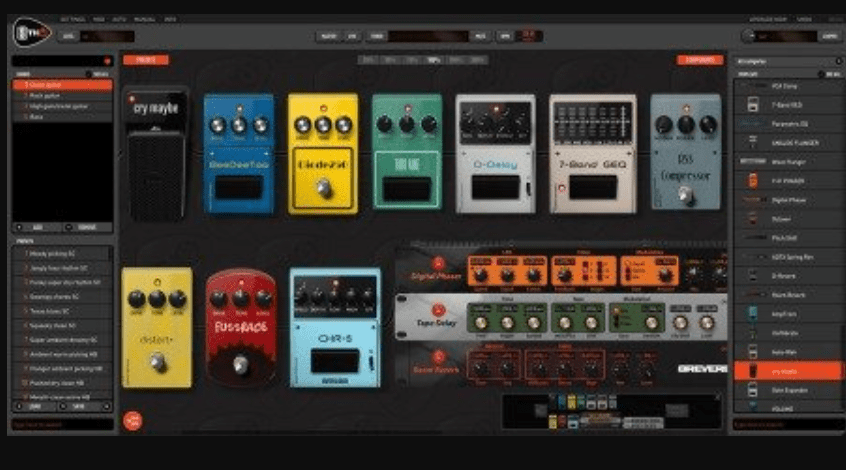Click the component search field at bottom right

(788, 424)
